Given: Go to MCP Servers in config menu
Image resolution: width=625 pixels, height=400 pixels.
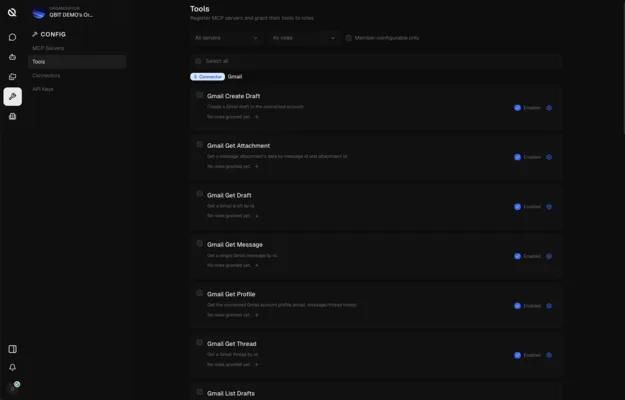Looking at the screenshot, I should pos(48,48).
